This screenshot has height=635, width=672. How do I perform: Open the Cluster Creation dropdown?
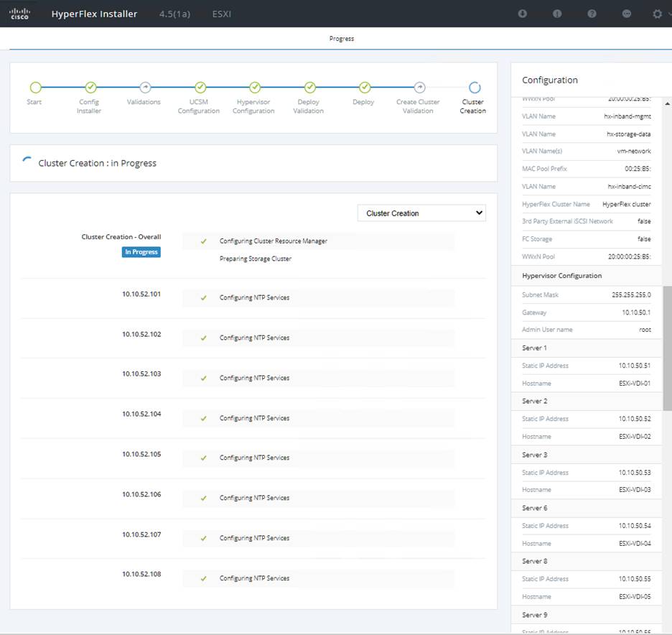click(421, 213)
